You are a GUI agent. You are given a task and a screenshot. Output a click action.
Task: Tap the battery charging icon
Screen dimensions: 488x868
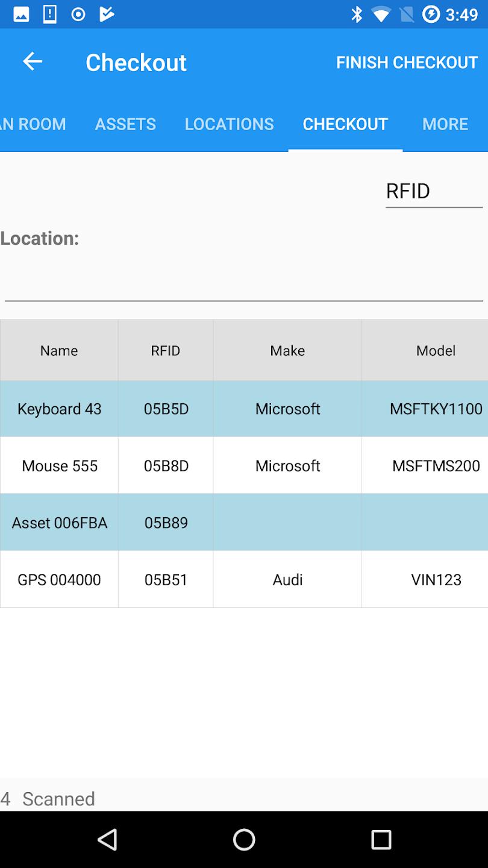pos(431,14)
